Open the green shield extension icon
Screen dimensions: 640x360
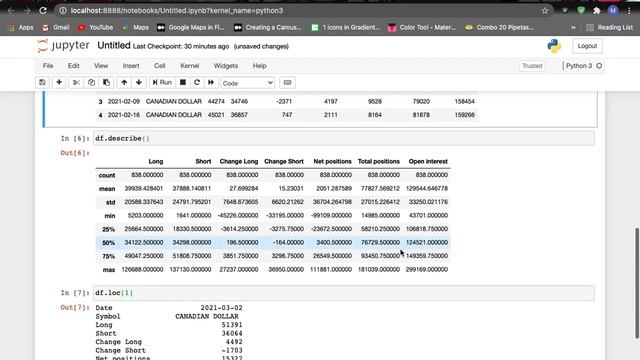tap(581, 11)
